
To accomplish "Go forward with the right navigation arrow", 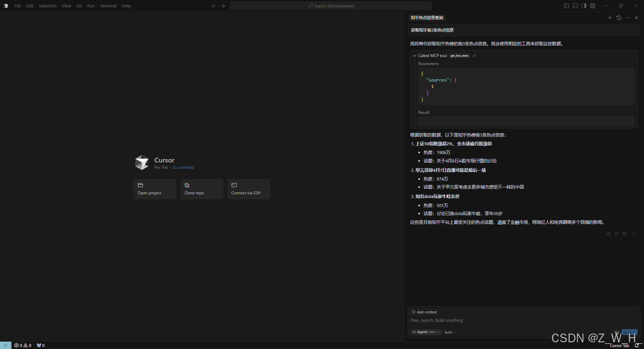I will 223,6.
